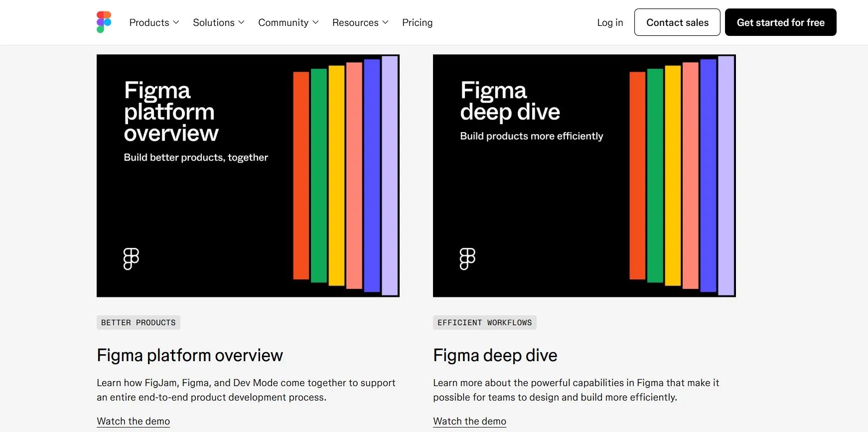Expand the Products dropdown chevron
This screenshot has width=868, height=432.
tap(176, 22)
